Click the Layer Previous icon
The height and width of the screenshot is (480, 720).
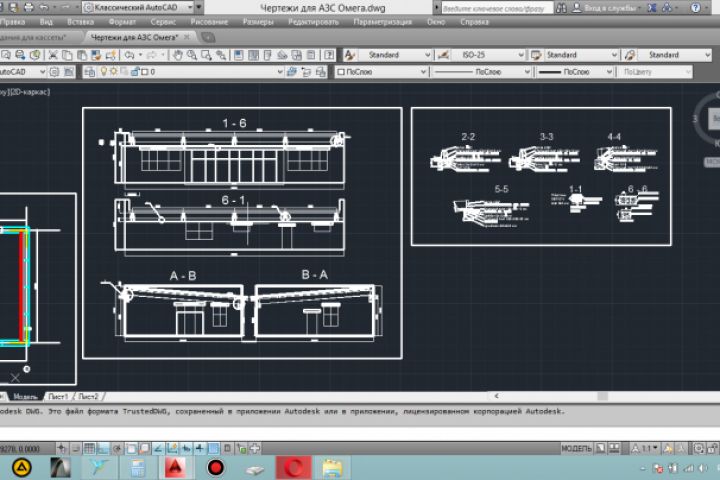point(306,72)
